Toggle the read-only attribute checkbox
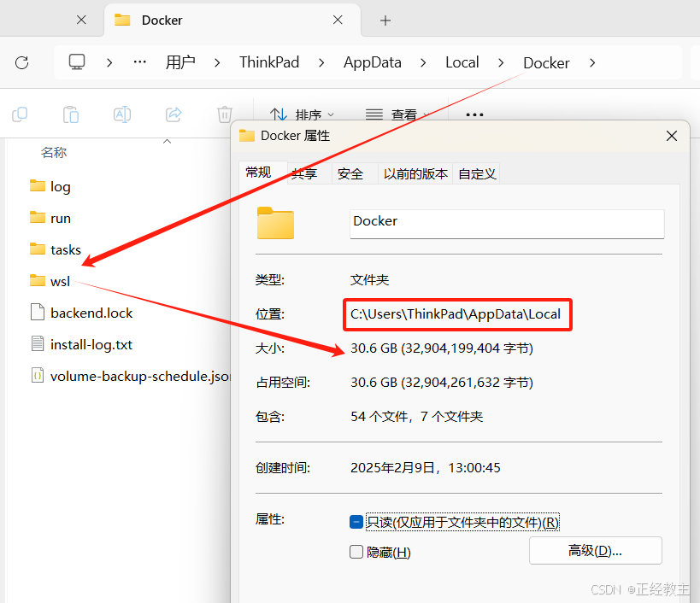 coord(356,522)
